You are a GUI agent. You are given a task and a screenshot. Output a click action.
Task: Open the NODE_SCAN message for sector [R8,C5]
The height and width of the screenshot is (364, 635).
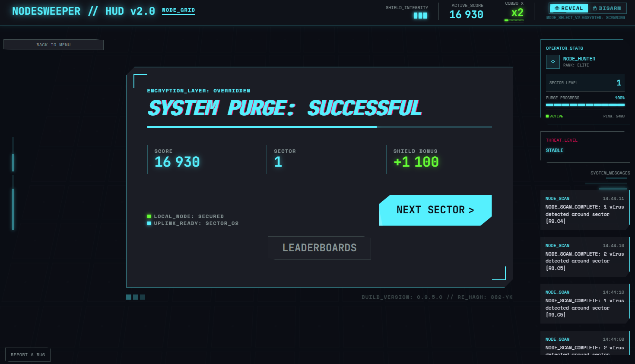[x=585, y=257]
